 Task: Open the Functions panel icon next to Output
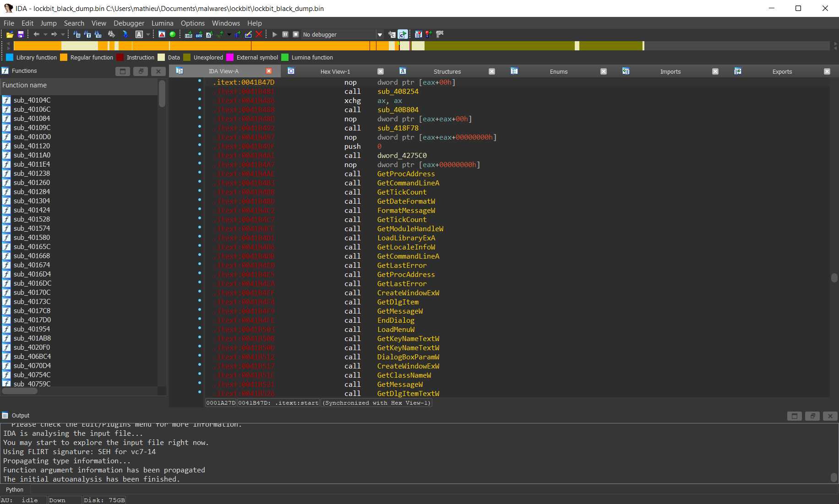click(x=5, y=415)
